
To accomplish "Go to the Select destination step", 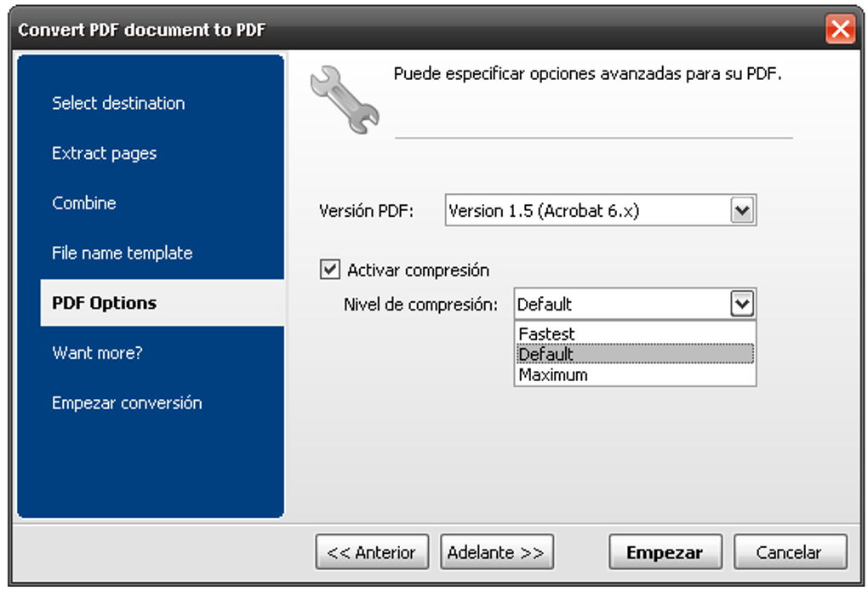I will point(118,103).
